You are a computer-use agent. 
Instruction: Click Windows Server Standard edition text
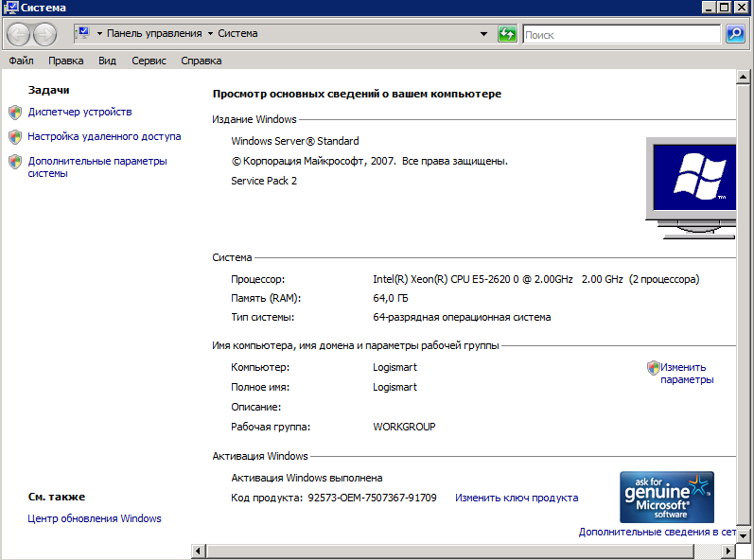click(x=295, y=141)
